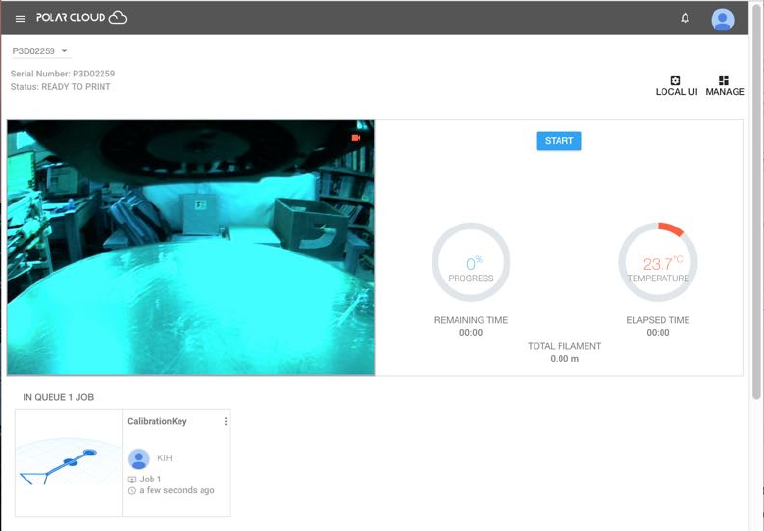Open notifications bell
This screenshot has width=764, height=531.
tap(685, 19)
